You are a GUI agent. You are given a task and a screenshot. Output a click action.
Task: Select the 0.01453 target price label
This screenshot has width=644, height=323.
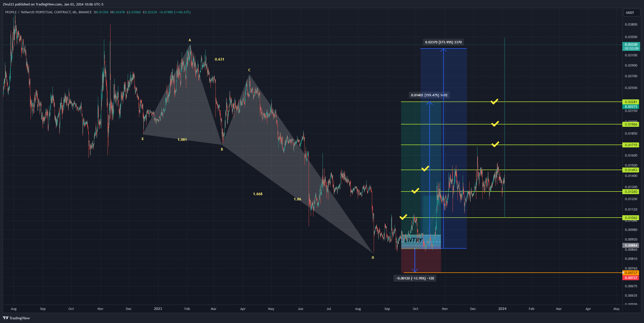click(631, 170)
